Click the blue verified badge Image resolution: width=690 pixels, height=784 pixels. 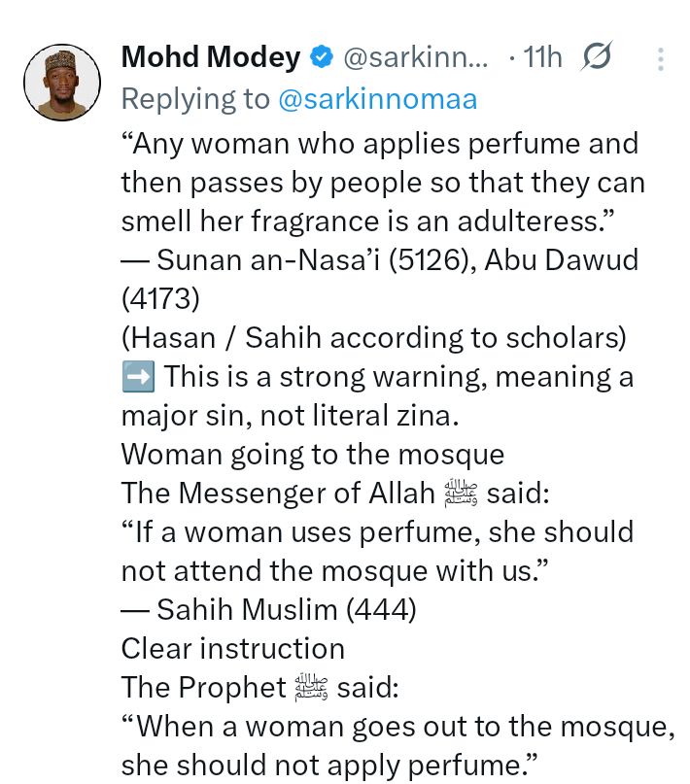pos(321,58)
